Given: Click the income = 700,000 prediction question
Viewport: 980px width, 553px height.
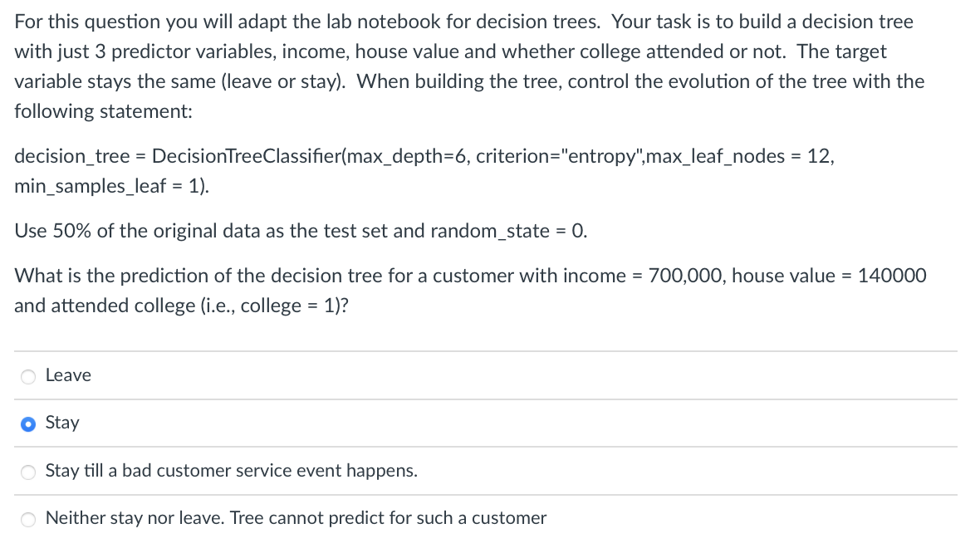Looking at the screenshot, I should pos(470,276).
